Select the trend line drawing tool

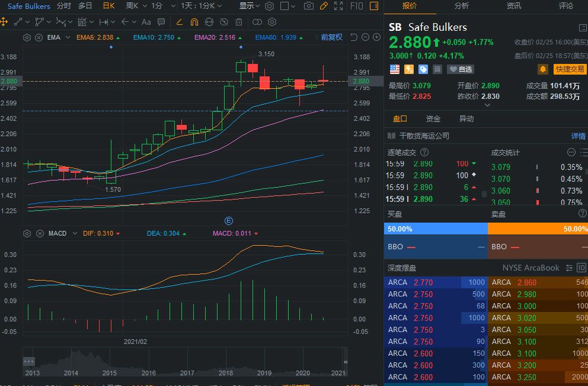18,22
